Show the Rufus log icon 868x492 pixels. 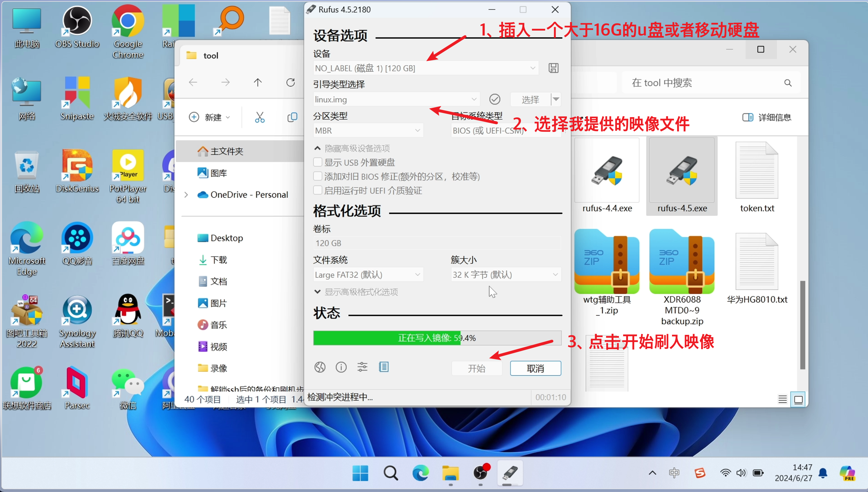pos(383,367)
